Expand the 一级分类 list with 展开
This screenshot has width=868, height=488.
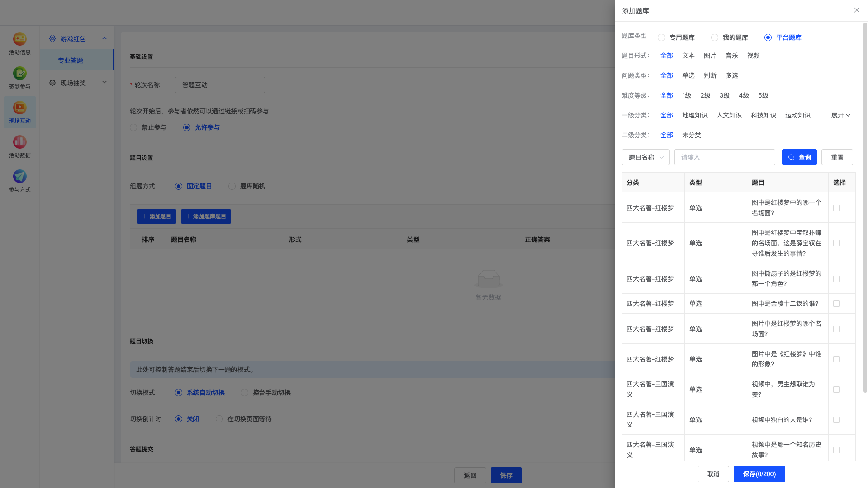click(841, 115)
